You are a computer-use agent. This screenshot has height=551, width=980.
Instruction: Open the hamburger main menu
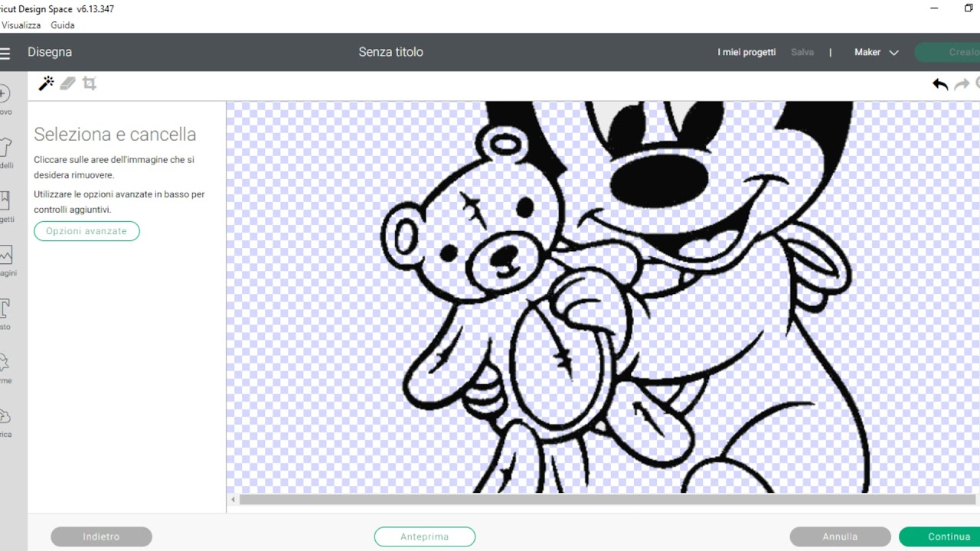[x=5, y=53]
